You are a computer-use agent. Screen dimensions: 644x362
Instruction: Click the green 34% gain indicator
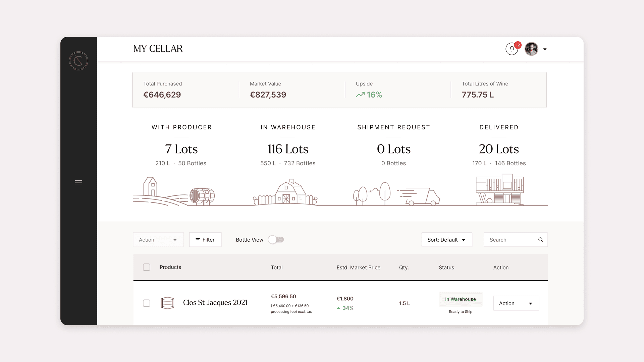[x=345, y=308]
